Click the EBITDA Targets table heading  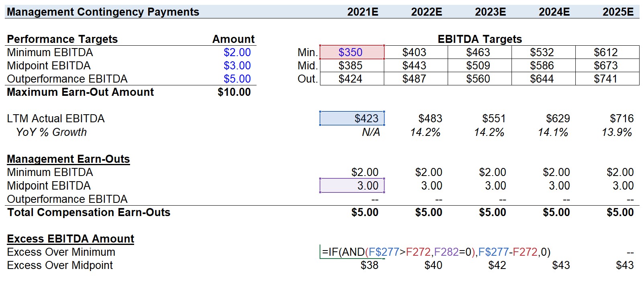(479, 39)
